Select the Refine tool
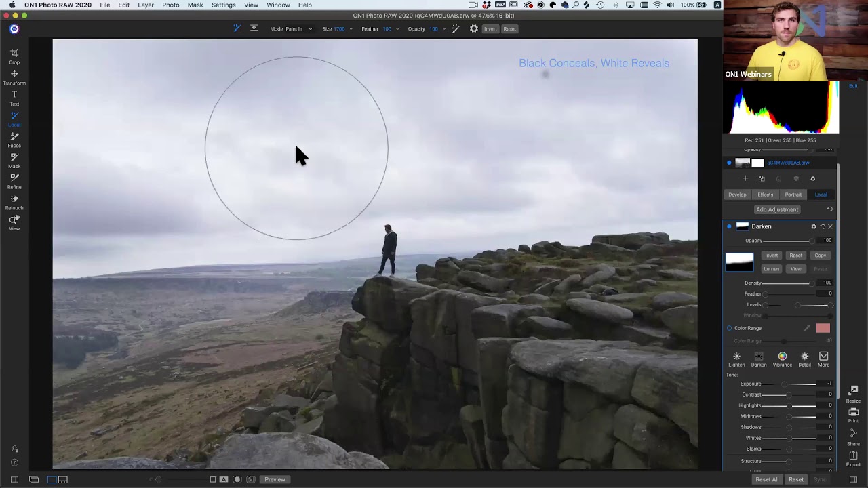Image resolution: width=868 pixels, height=488 pixels. point(14,181)
